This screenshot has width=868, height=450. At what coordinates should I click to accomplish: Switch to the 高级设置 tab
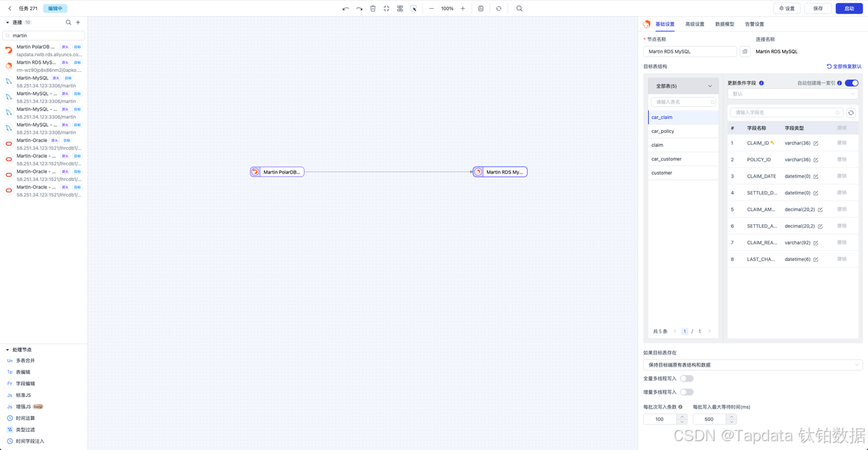(694, 24)
